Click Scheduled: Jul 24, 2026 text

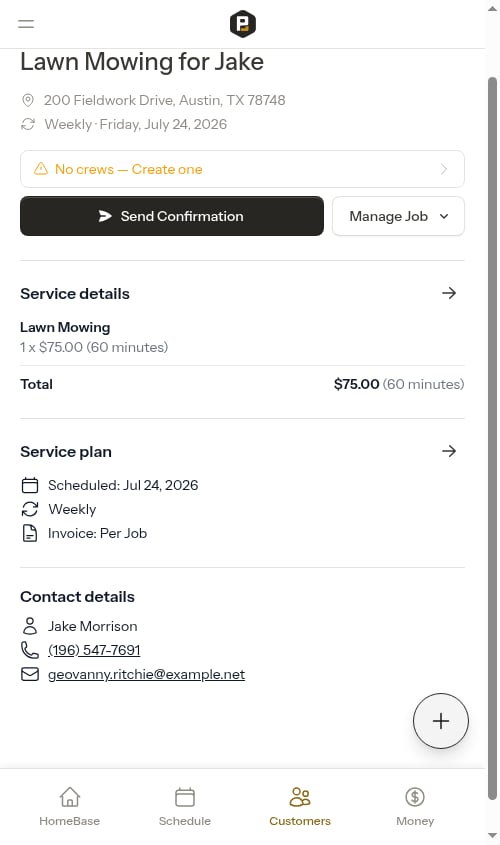(x=123, y=486)
